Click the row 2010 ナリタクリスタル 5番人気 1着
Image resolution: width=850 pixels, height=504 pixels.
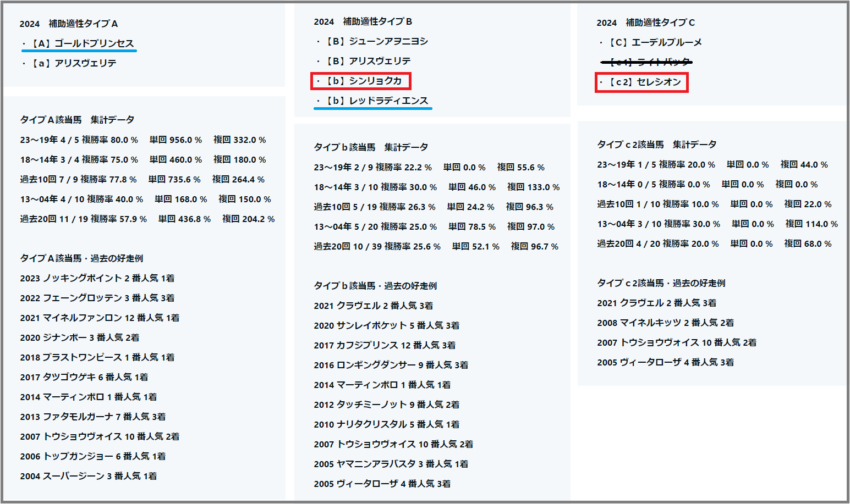pos(387,425)
